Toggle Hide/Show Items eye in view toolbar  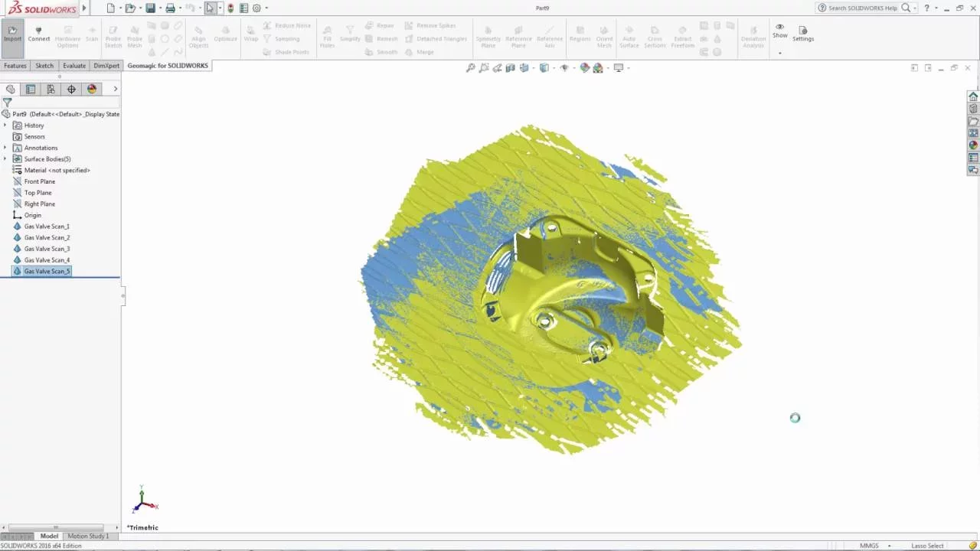pyautogui.click(x=564, y=68)
